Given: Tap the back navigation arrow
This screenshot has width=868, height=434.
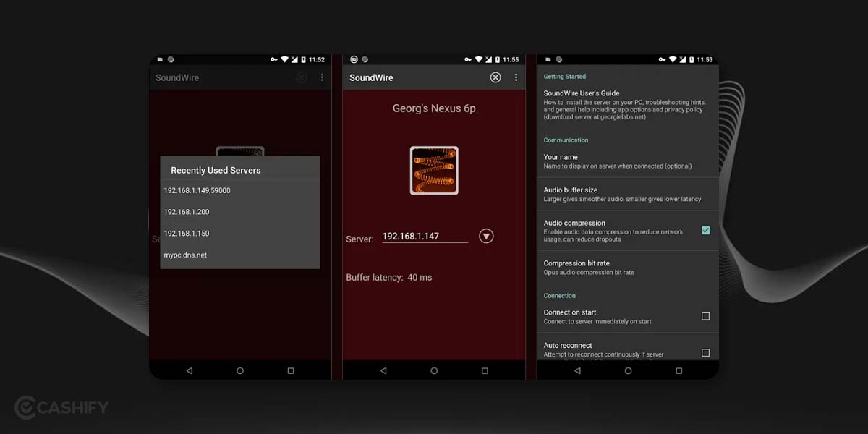Looking at the screenshot, I should pos(383,370).
